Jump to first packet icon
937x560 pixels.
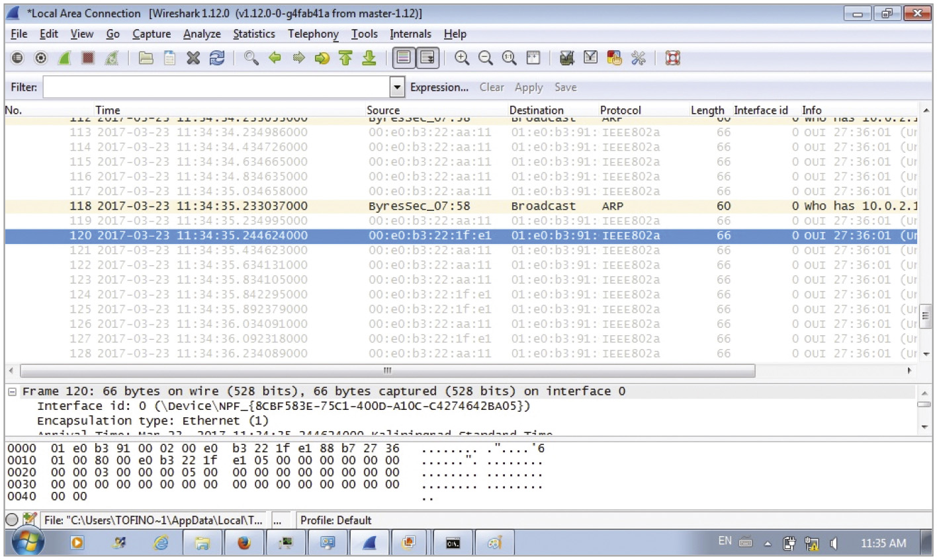[345, 58]
